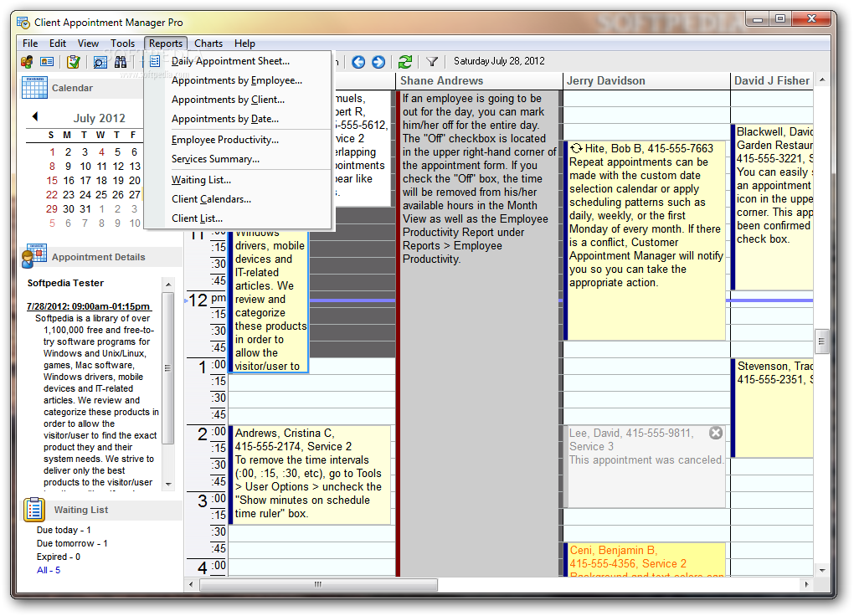Click Due tomorrow - 1 entry
This screenshot has width=854, height=616.
[x=72, y=543]
